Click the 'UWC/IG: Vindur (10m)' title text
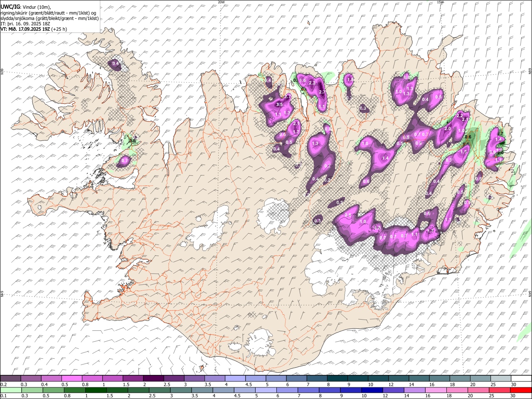The width and height of the screenshot is (532, 399). [x=25, y=7]
